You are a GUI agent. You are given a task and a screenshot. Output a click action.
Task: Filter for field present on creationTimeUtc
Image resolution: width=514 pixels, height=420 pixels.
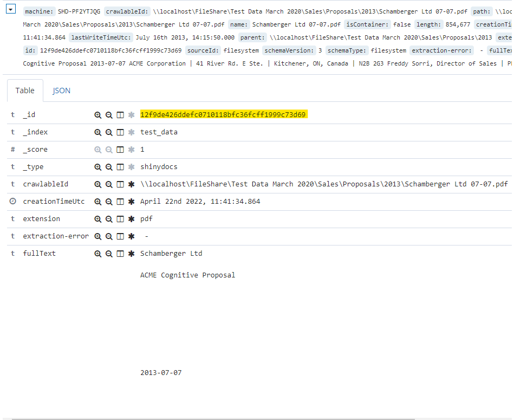tap(131, 202)
